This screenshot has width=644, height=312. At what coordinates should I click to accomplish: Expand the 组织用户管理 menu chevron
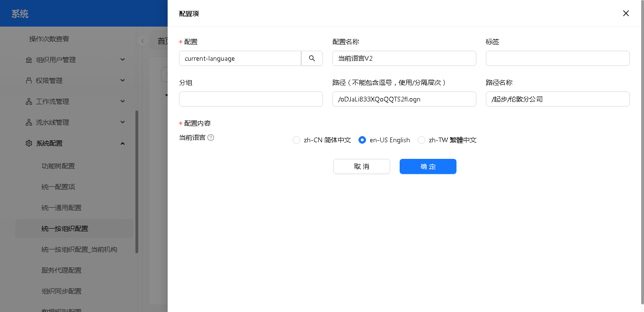pyautogui.click(x=123, y=60)
